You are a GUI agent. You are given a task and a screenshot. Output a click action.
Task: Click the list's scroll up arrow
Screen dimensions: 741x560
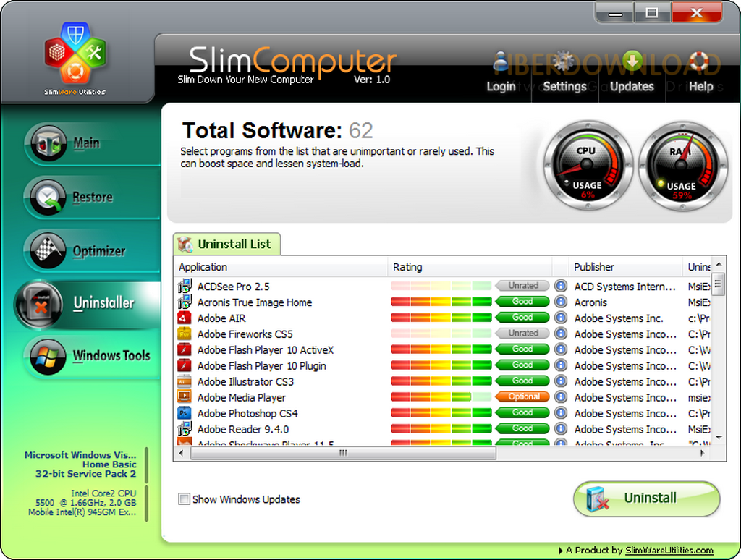[x=719, y=264]
